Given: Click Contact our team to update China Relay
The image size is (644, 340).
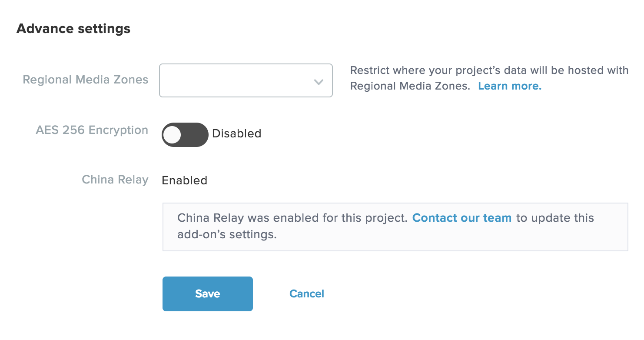Looking at the screenshot, I should pos(462,218).
